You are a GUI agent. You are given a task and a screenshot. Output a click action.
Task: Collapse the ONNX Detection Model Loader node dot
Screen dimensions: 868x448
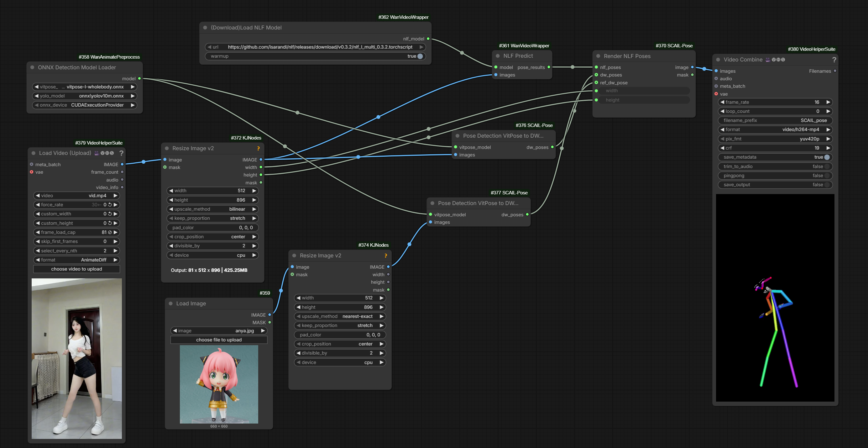(32, 67)
